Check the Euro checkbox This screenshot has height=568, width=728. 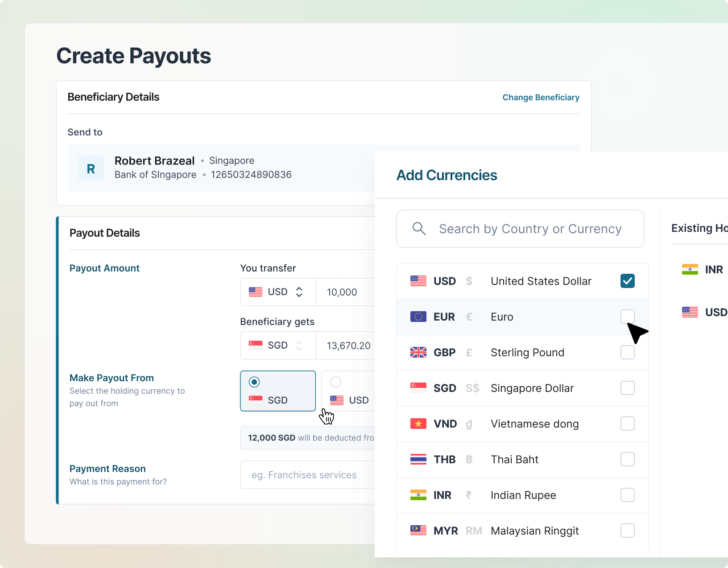coord(628,317)
